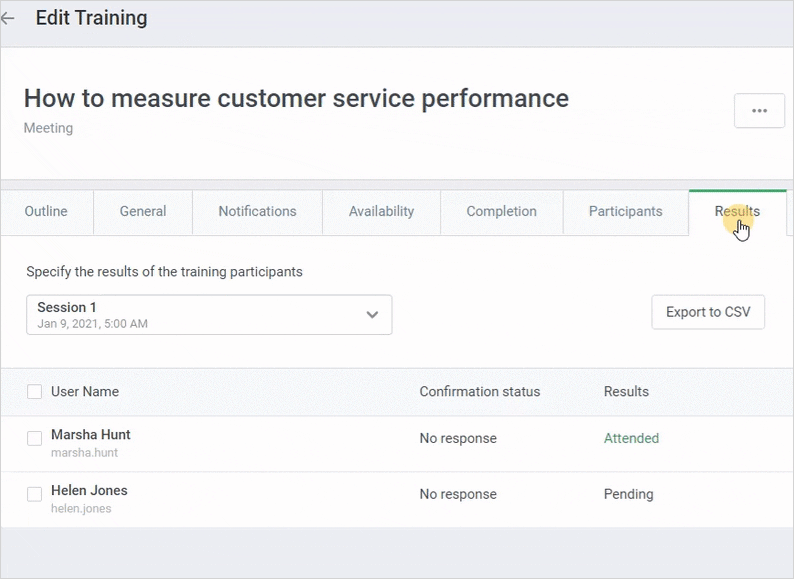Click the back arrow icon
The image size is (794, 579).
pos(8,18)
